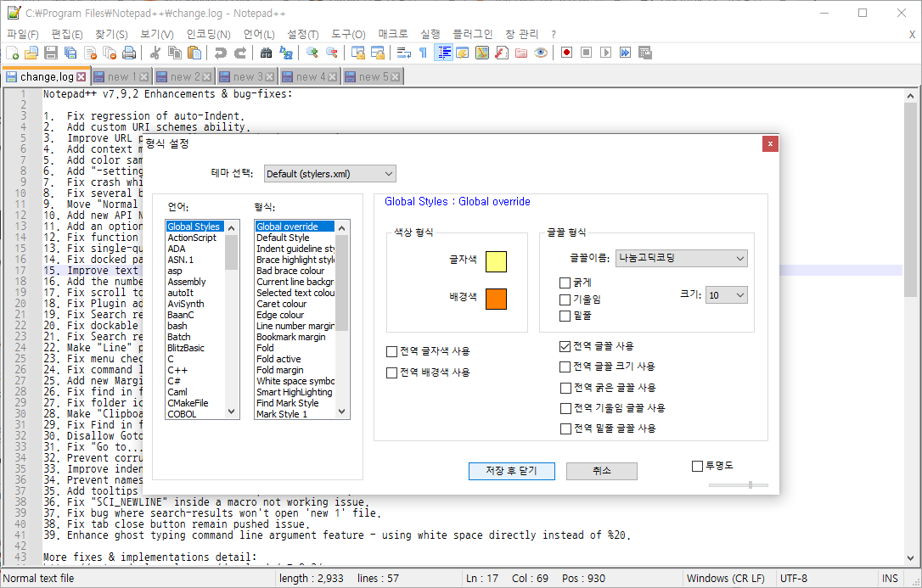
Task: Click the Copy toolbar icon
Action: (175, 53)
